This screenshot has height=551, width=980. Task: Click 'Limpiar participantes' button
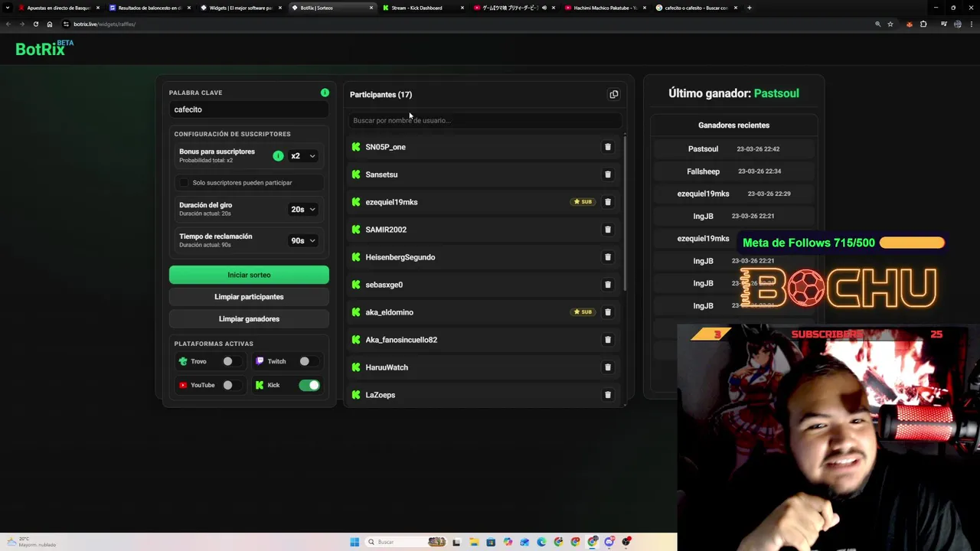tap(249, 297)
